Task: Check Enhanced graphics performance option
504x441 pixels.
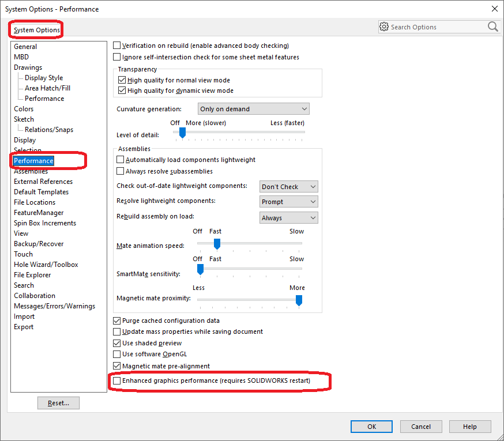Action: click(x=118, y=381)
